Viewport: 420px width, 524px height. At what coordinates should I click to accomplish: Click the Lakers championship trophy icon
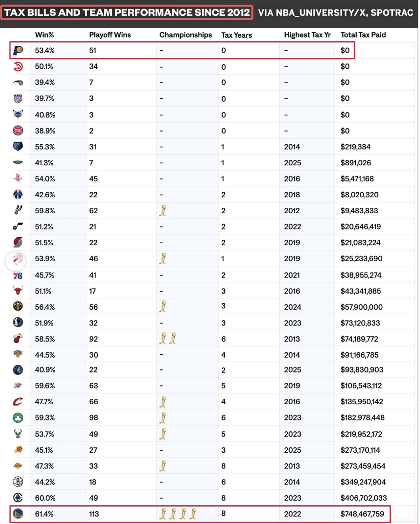coord(163,466)
